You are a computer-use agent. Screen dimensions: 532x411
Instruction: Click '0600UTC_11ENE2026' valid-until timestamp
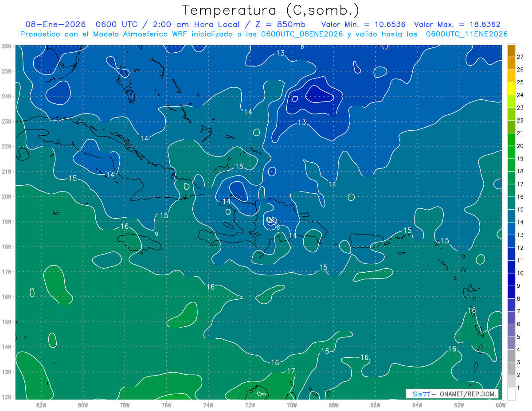click(x=467, y=34)
